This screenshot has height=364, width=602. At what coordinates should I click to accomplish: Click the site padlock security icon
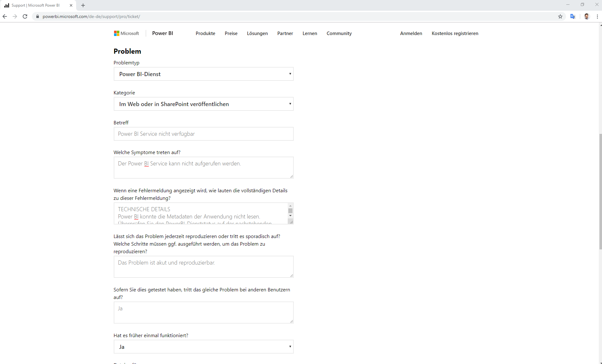pyautogui.click(x=38, y=16)
